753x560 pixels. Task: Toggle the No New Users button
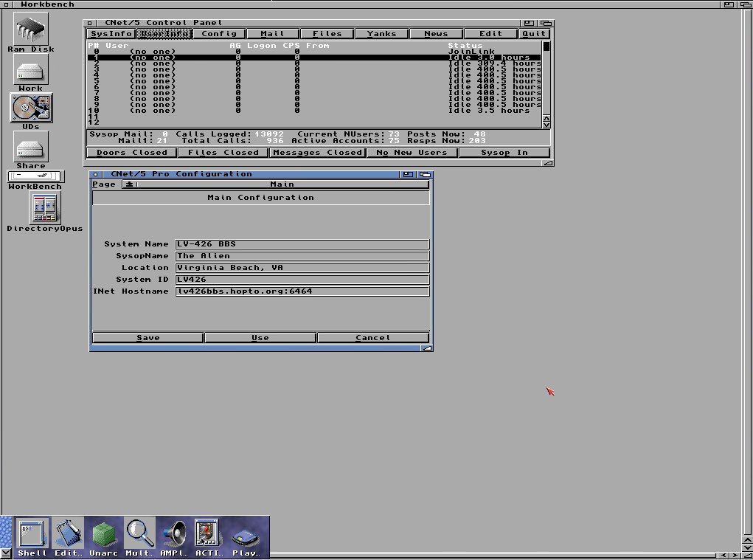click(x=412, y=153)
